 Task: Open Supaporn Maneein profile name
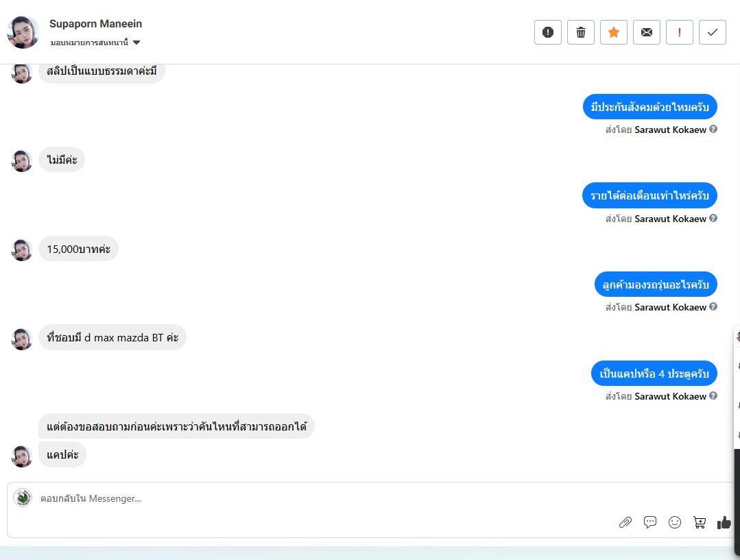[x=95, y=23]
